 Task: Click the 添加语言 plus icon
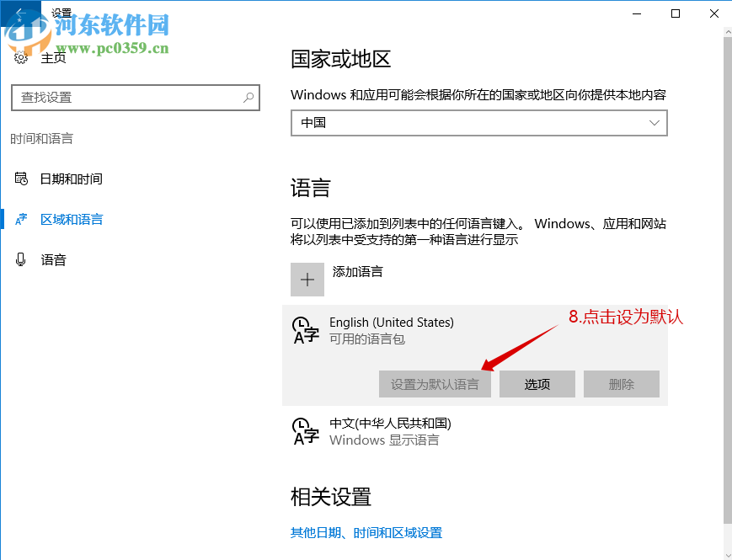tap(307, 279)
